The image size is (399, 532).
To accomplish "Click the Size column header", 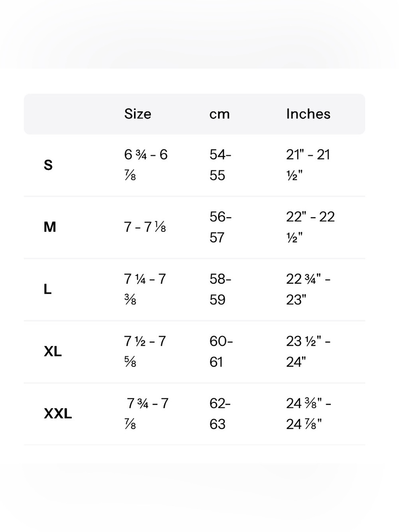I will (138, 114).
